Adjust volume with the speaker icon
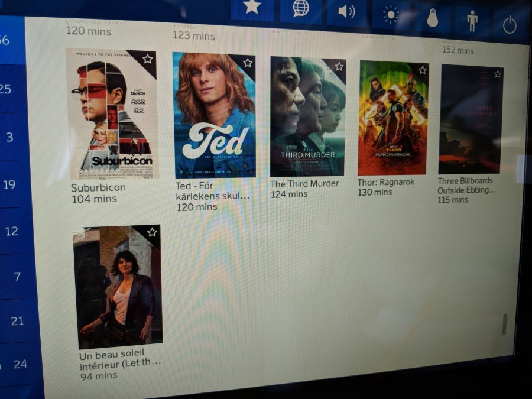The height and width of the screenshot is (399, 532). pyautogui.click(x=346, y=12)
